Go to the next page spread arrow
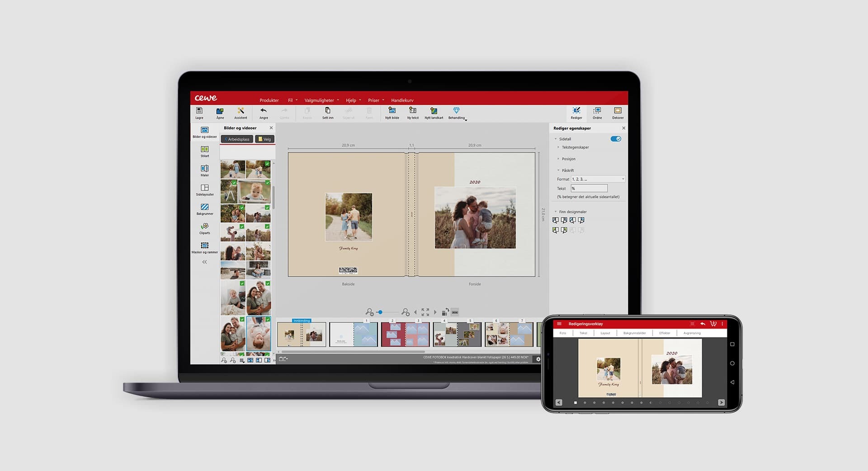This screenshot has height=471, width=868. (x=435, y=312)
